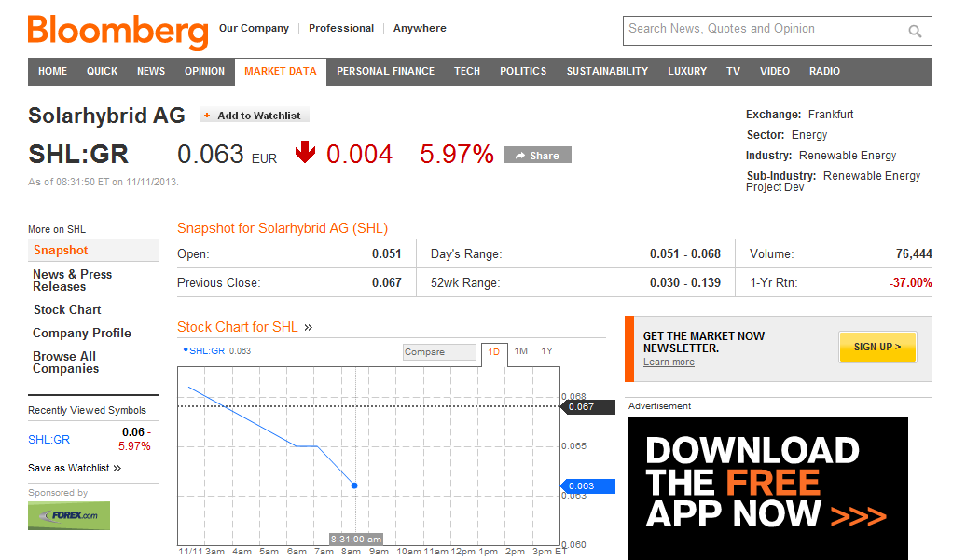Open the TECH nav tab

click(x=467, y=71)
